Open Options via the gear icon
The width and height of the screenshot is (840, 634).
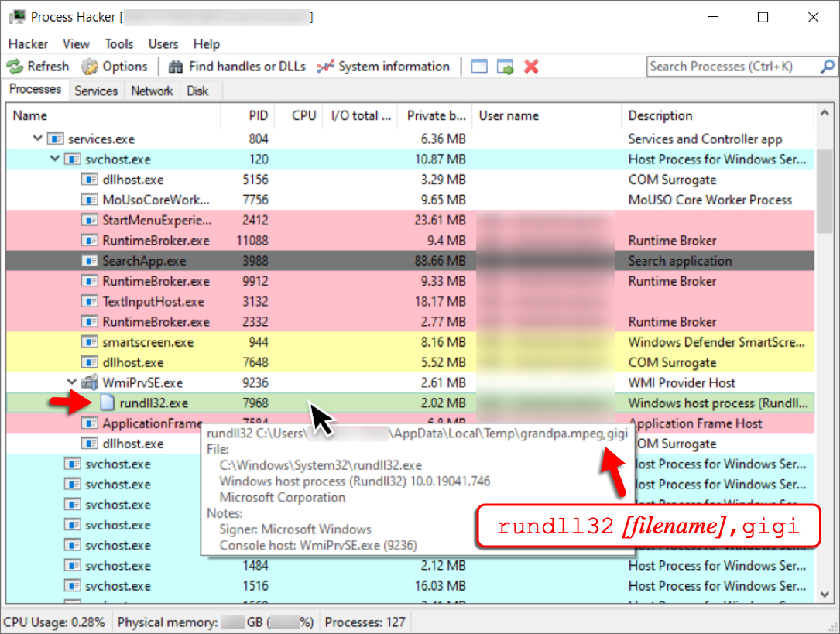pyautogui.click(x=90, y=67)
